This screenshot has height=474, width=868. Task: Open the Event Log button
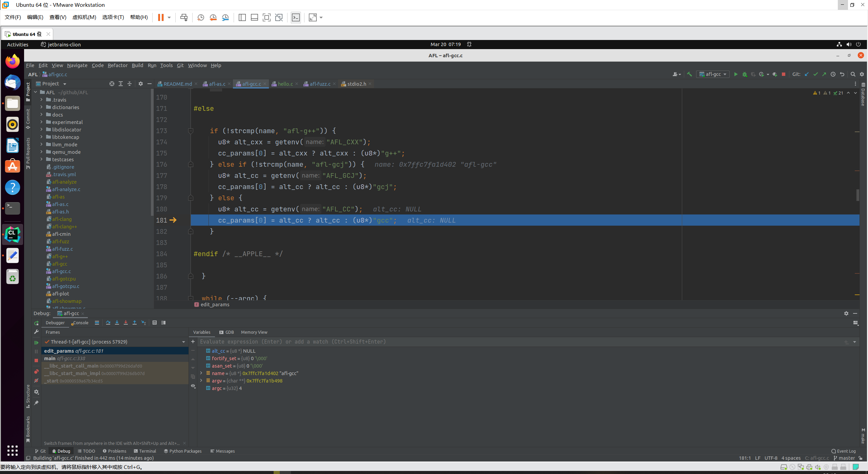point(844,451)
